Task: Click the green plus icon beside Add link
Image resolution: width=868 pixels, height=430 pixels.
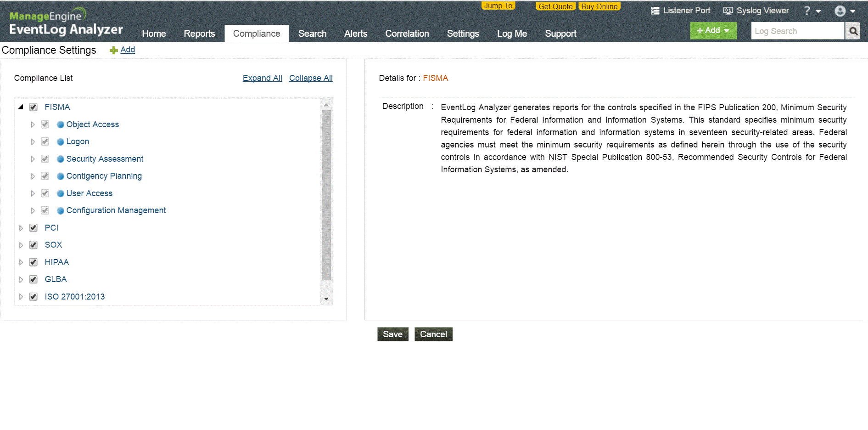Action: click(x=114, y=50)
